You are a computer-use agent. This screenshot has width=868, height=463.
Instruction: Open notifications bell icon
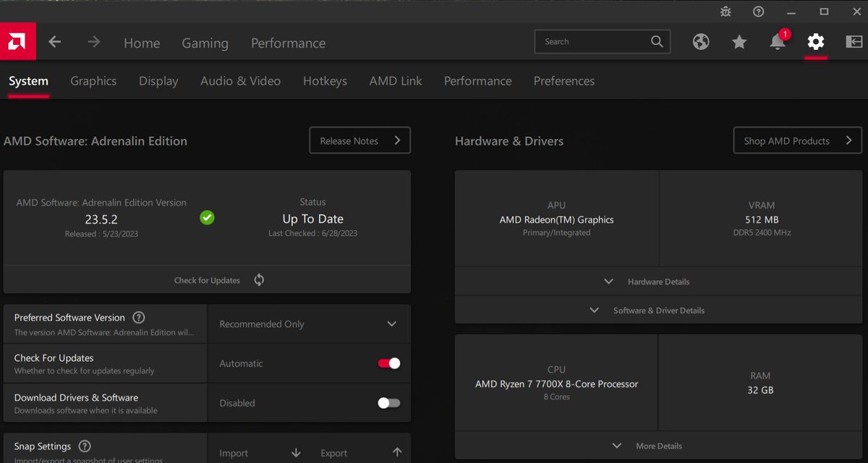point(778,42)
